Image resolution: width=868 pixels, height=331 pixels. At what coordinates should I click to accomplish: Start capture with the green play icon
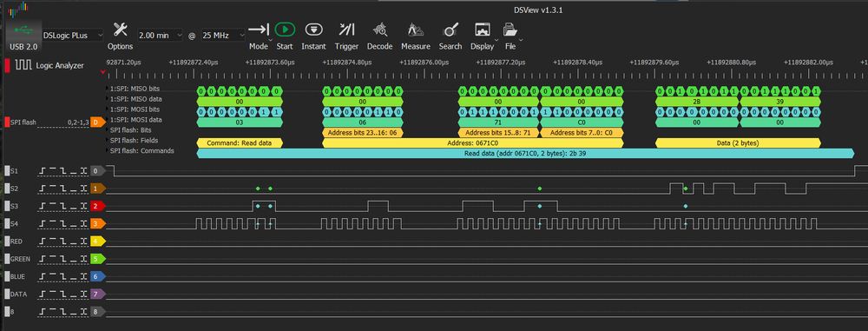(285, 30)
